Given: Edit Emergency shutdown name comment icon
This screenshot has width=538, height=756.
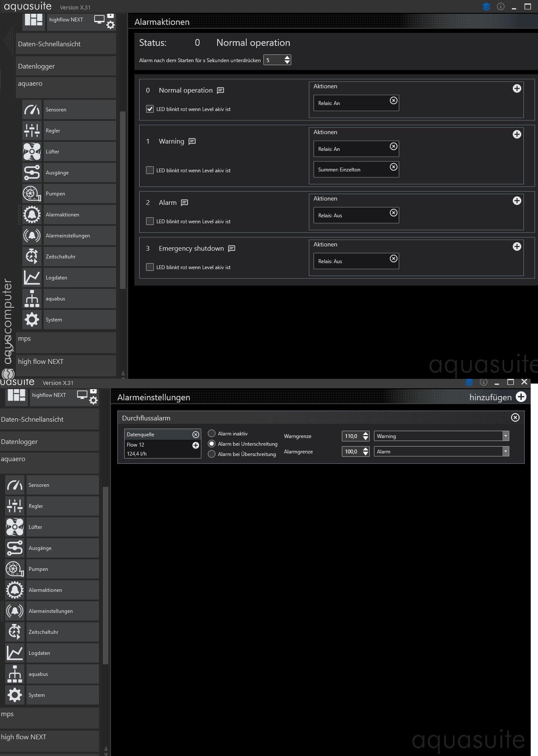Looking at the screenshot, I should tap(232, 249).
